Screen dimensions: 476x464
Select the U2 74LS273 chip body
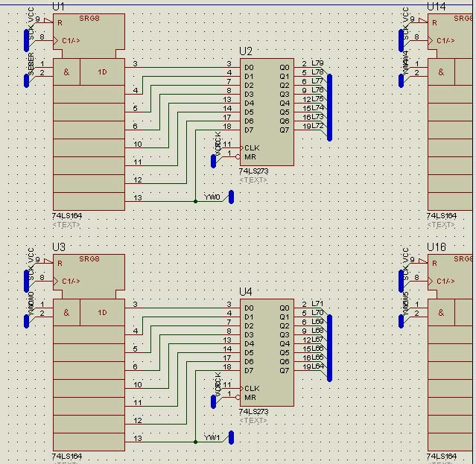(267, 112)
